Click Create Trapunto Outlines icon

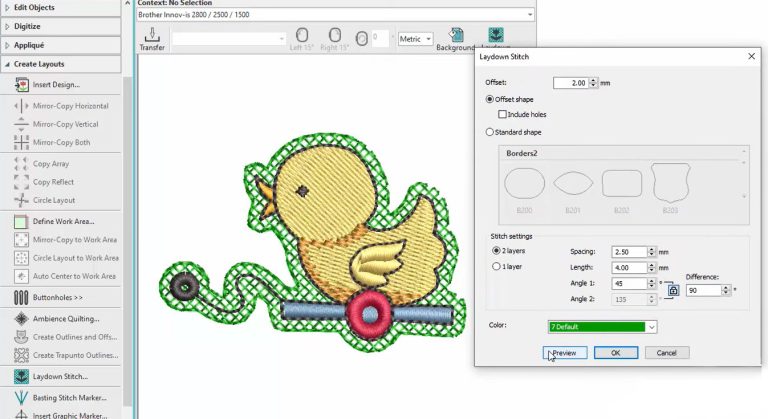pos(21,355)
